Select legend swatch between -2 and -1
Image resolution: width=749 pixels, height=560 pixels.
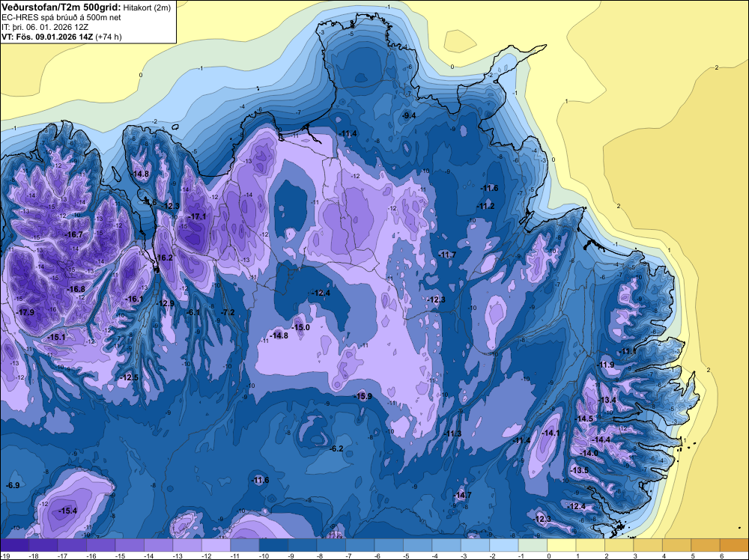coord(504,545)
